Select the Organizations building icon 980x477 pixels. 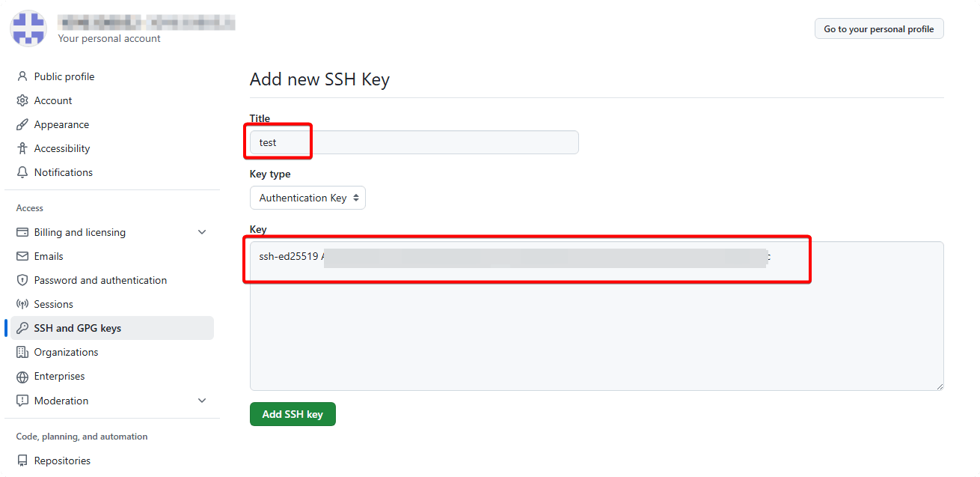click(22, 352)
